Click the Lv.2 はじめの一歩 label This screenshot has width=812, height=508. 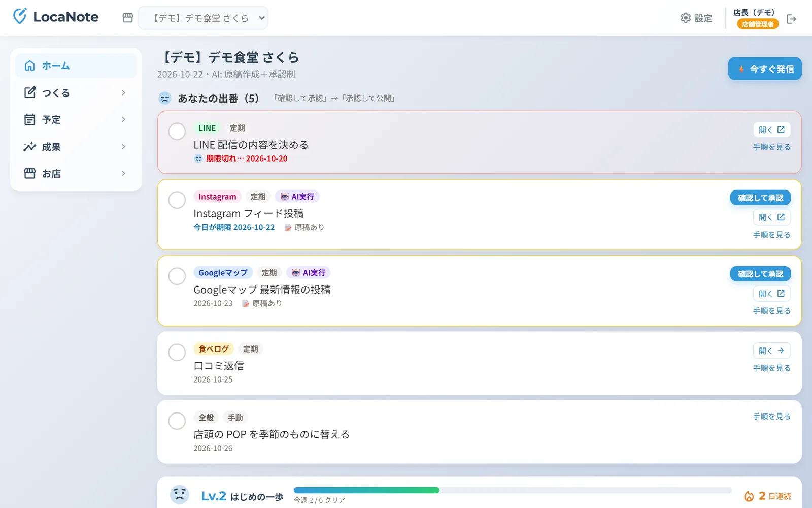pos(242,496)
